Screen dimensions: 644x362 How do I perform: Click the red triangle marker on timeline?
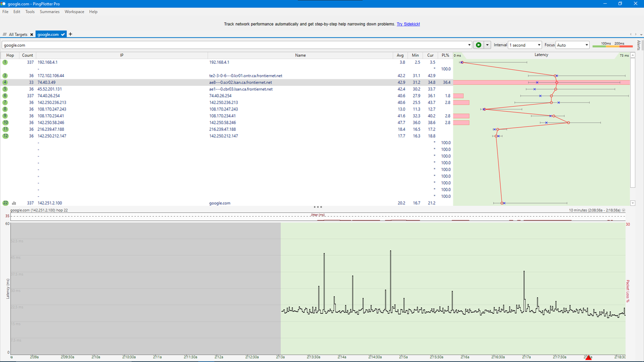tap(588, 358)
